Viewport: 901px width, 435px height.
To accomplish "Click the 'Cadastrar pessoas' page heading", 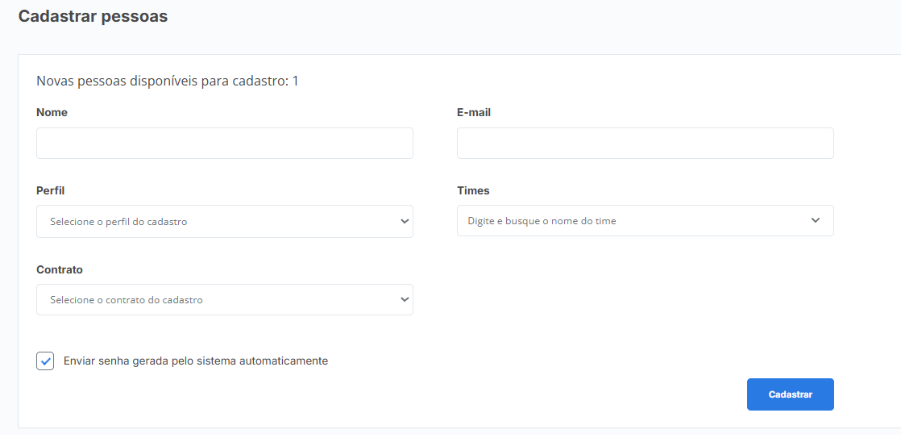I will point(93,17).
